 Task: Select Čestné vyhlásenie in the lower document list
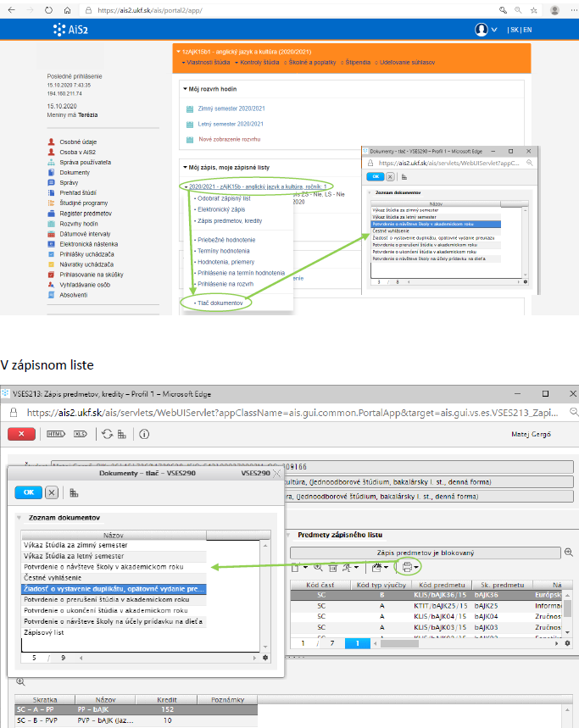click(54, 577)
